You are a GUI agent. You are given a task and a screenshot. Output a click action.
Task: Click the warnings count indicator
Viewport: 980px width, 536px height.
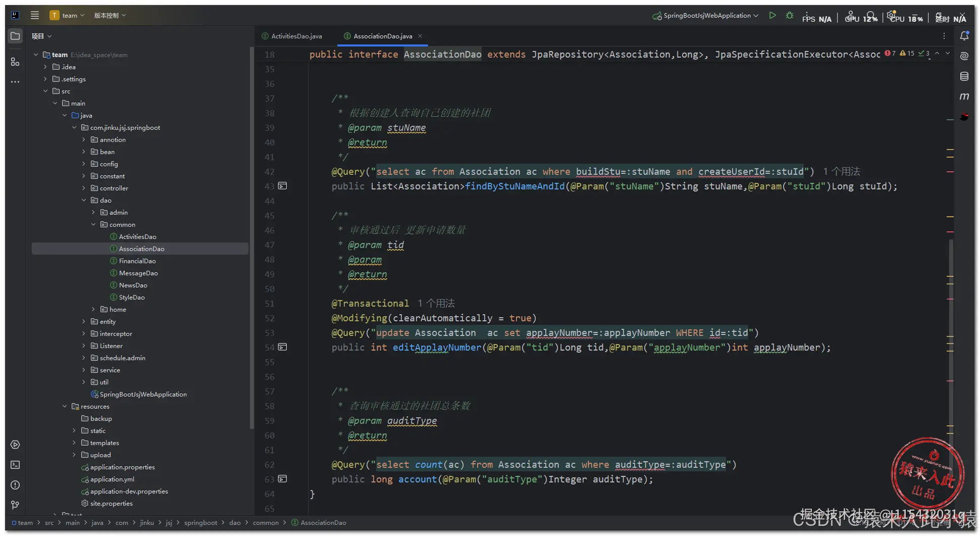coord(907,53)
